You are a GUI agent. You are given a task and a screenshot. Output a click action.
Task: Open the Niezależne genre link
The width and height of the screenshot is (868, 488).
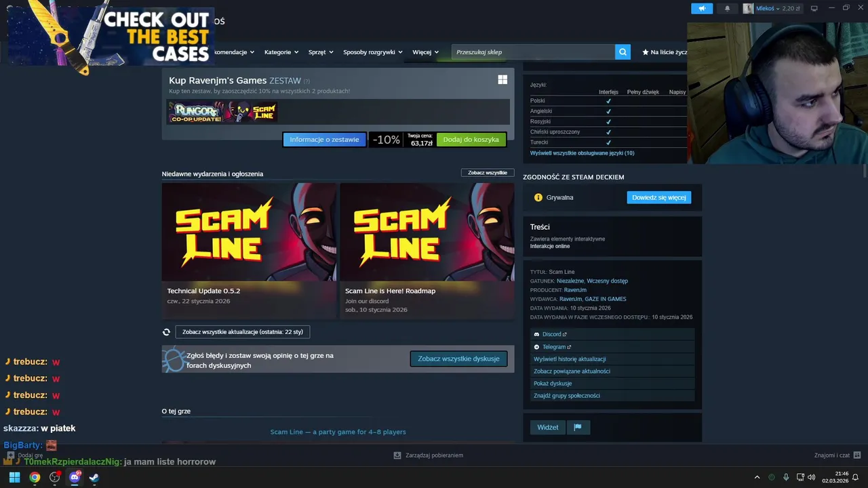point(570,281)
